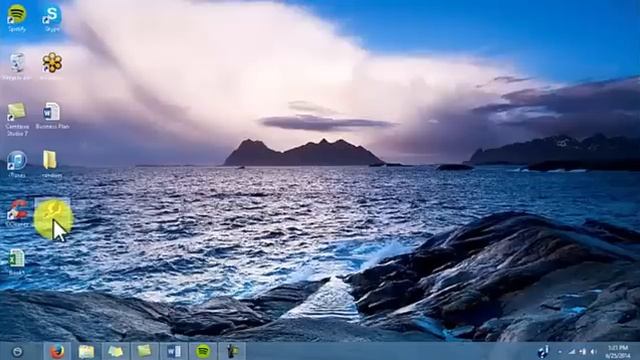
Task: Open the second green note taskbar icon
Action: [144, 351]
